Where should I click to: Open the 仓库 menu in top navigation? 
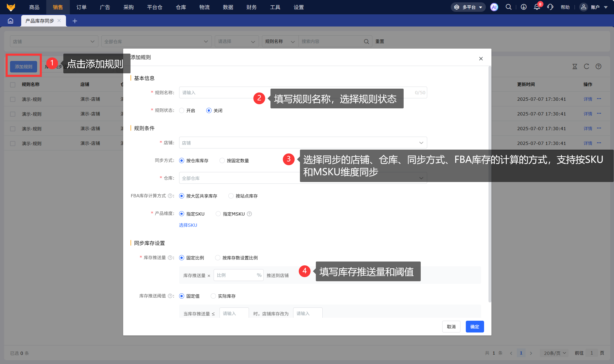tap(181, 7)
